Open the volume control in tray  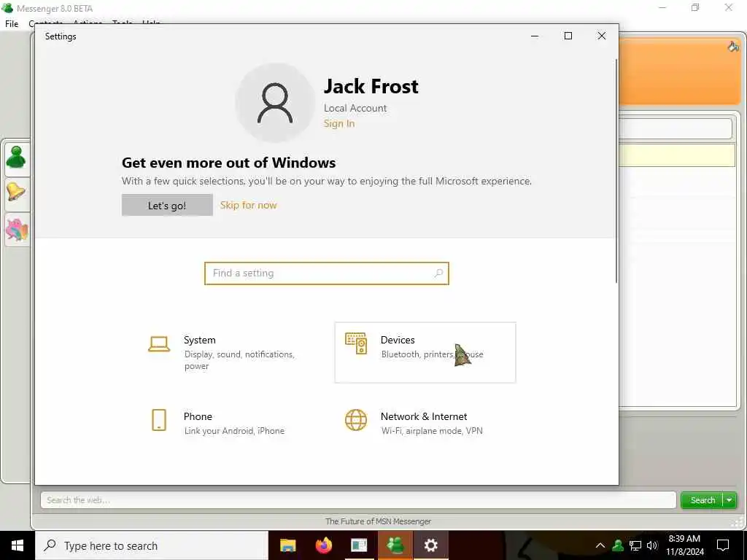[652, 545]
